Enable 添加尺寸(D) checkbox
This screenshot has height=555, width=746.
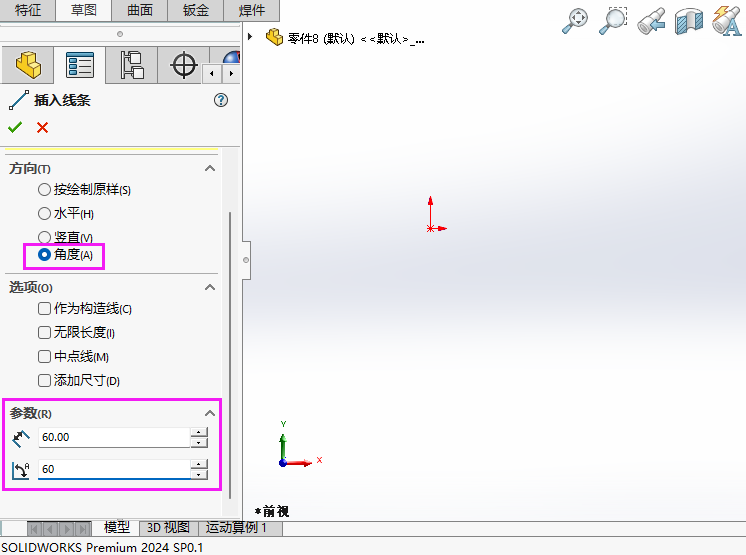click(44, 380)
